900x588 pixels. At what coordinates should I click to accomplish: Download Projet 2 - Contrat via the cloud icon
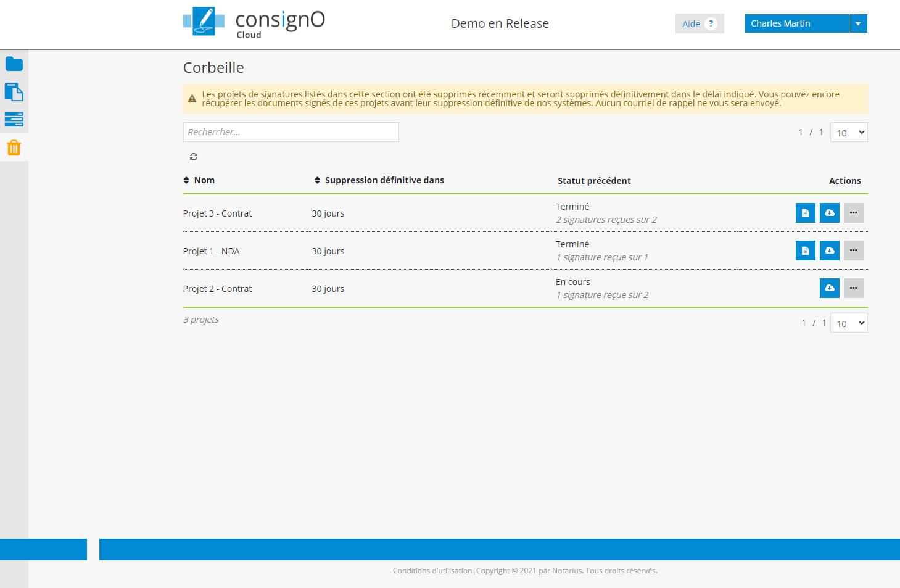[x=829, y=288]
